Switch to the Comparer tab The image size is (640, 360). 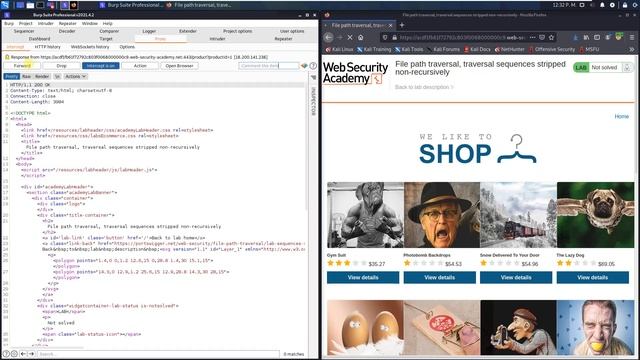[109, 31]
